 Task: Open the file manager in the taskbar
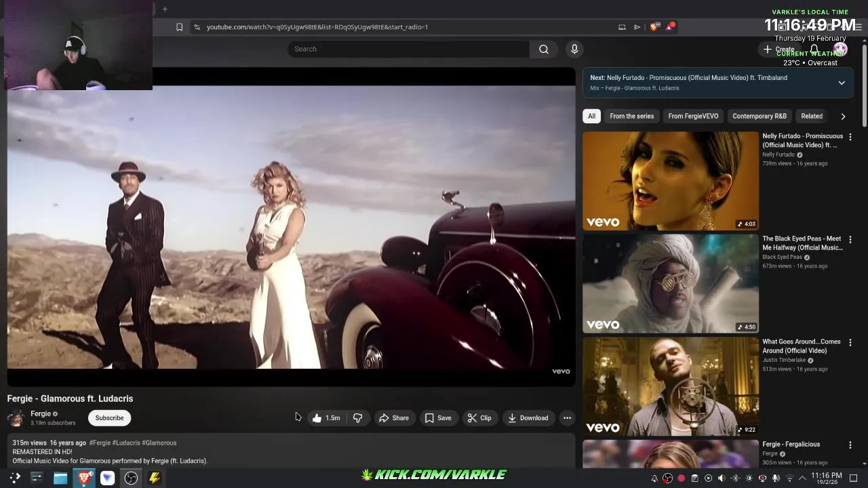coord(60,478)
